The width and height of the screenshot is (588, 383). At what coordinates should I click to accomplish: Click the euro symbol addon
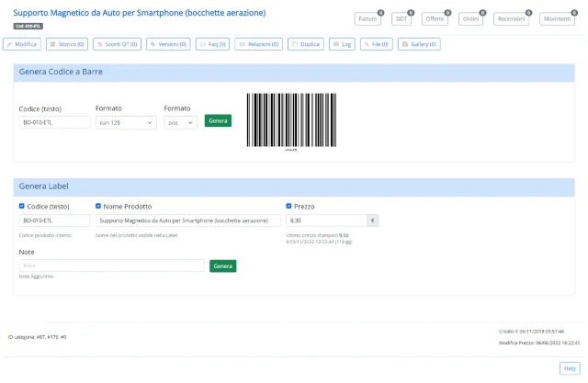coord(372,220)
